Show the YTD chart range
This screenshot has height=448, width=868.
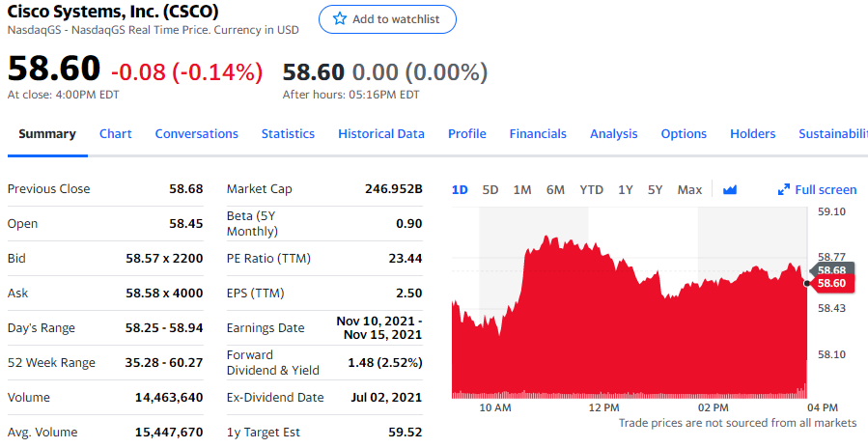pyautogui.click(x=591, y=190)
